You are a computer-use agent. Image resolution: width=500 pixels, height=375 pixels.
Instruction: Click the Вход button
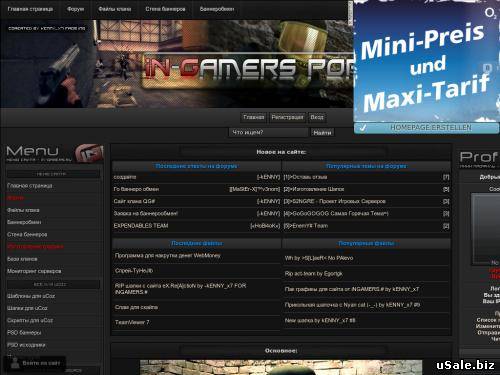pos(317,117)
